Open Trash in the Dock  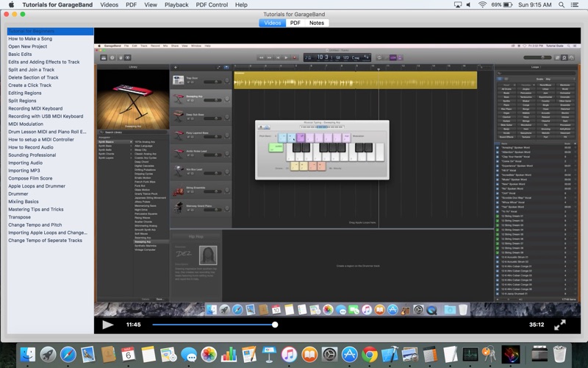pyautogui.click(x=559, y=354)
